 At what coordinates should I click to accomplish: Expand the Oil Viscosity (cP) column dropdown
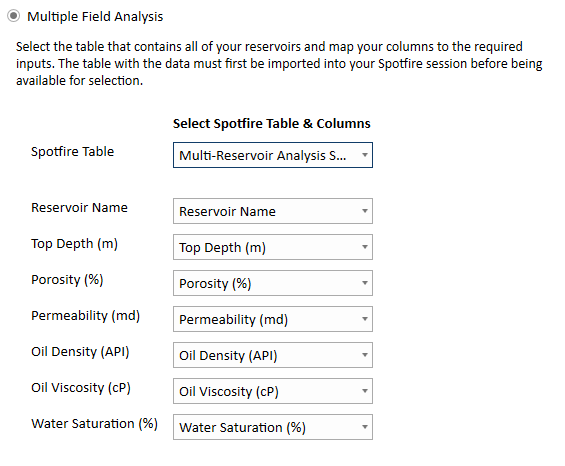tap(273, 391)
